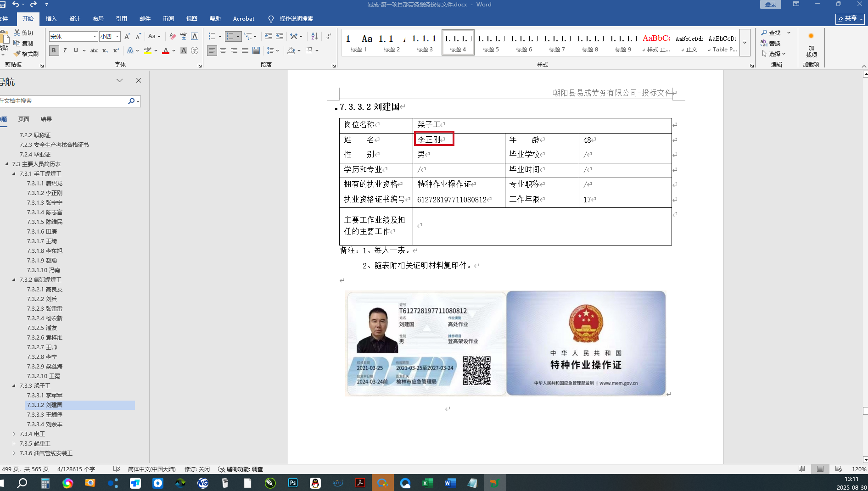Apply distributed alignment
Viewport: 868px width, 491px height.
[x=256, y=50]
